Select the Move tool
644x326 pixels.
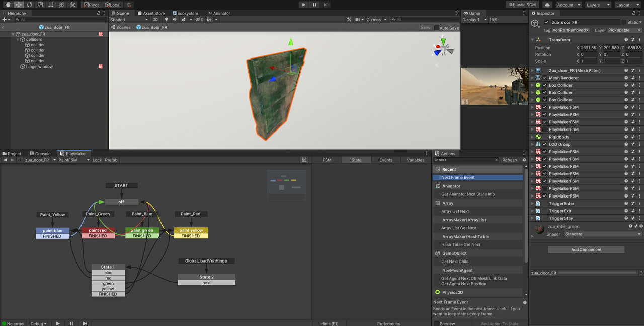click(x=19, y=5)
